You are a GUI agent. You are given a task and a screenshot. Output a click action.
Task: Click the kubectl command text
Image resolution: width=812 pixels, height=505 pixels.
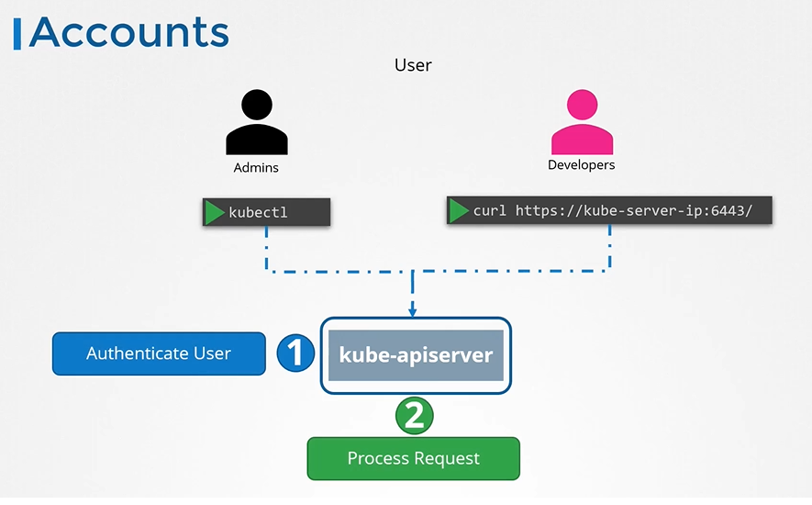click(258, 212)
